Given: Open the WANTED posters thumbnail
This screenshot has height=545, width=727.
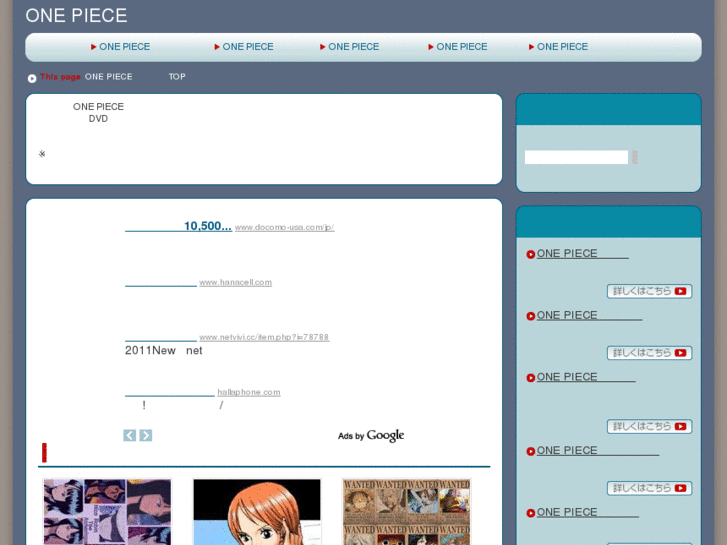Looking at the screenshot, I should (x=407, y=512).
